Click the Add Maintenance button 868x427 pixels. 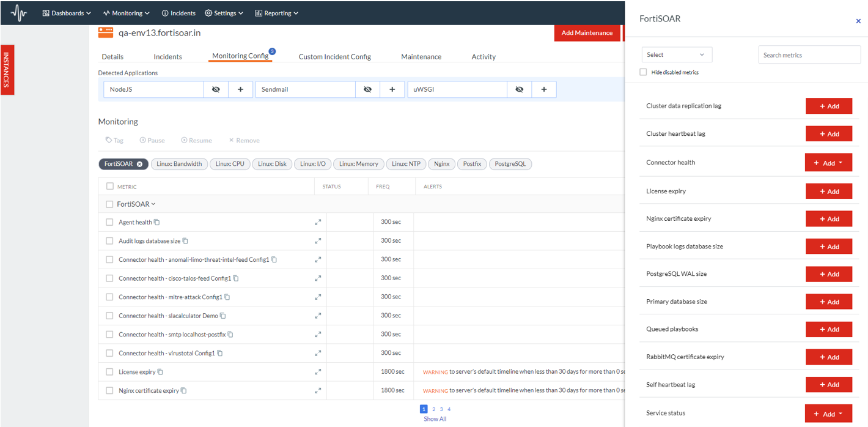[x=587, y=33]
